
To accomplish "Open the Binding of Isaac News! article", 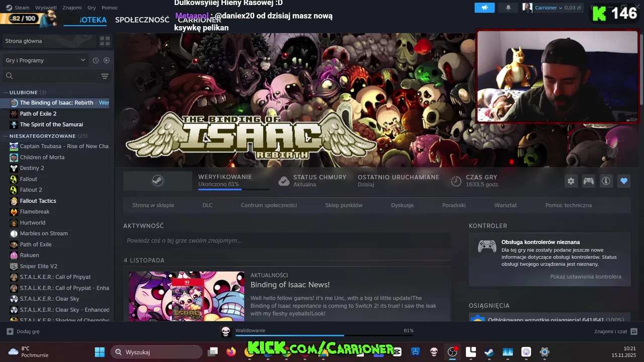I will tap(290, 285).
